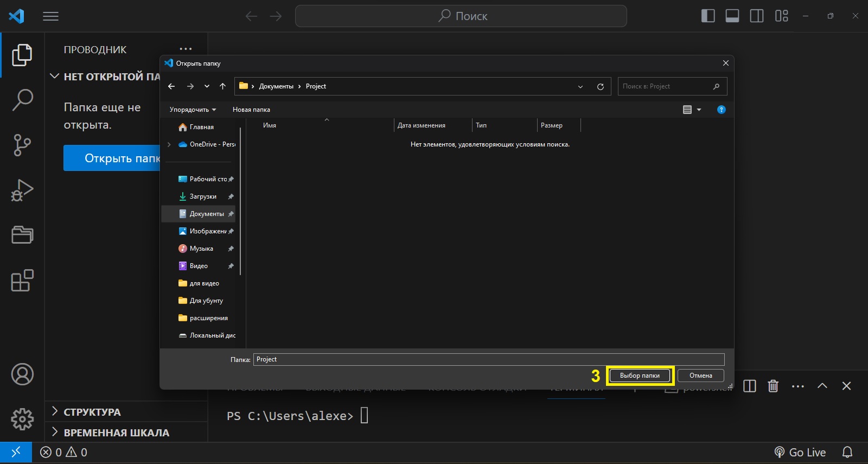
Task: Create a folder with Новая папка
Action: tap(251, 110)
